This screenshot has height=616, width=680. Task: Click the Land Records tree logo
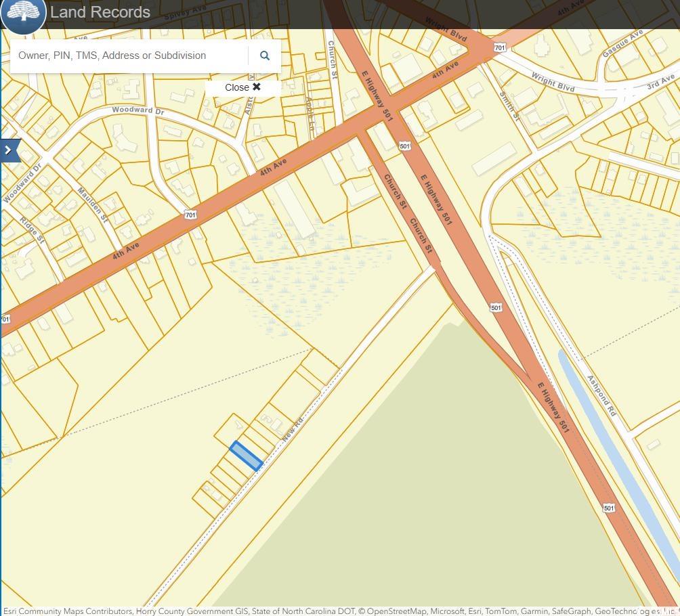[23, 14]
